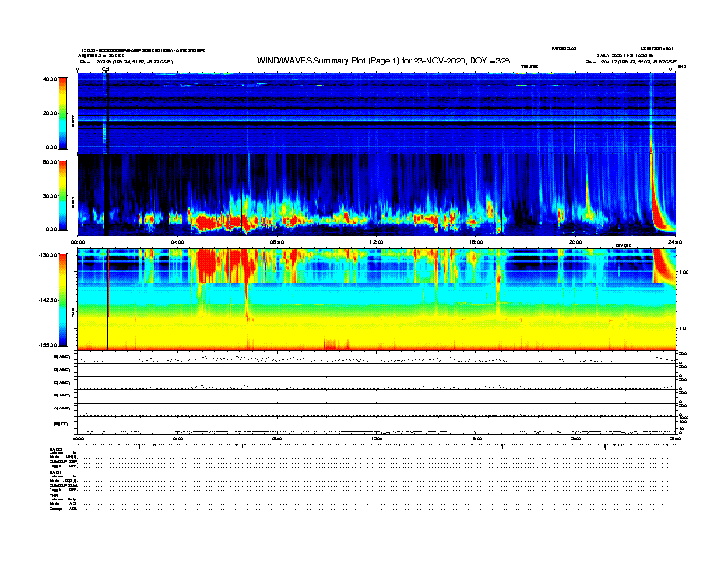
Task: Click the 12:00 tick label below RAD1 spectrogram
Action: [377, 242]
